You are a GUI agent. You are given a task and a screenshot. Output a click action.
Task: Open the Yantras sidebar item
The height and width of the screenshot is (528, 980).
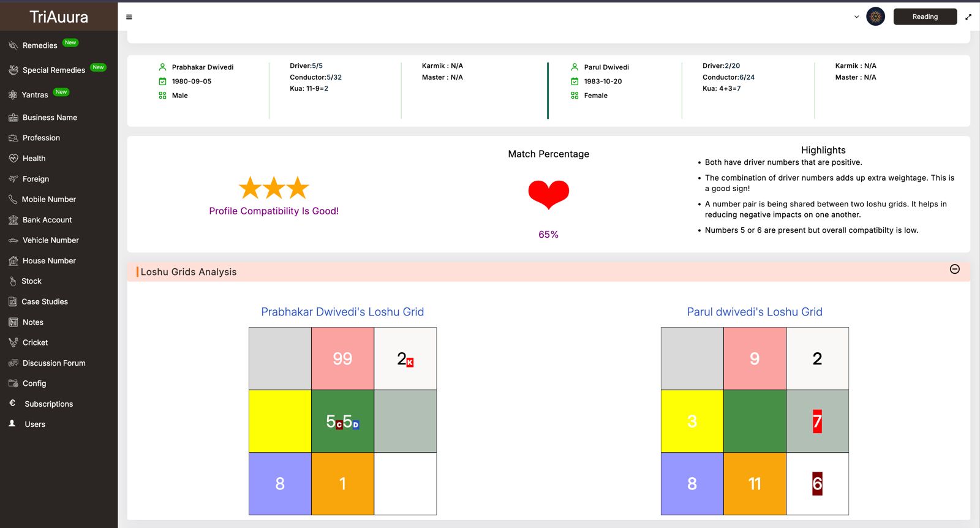pos(35,95)
